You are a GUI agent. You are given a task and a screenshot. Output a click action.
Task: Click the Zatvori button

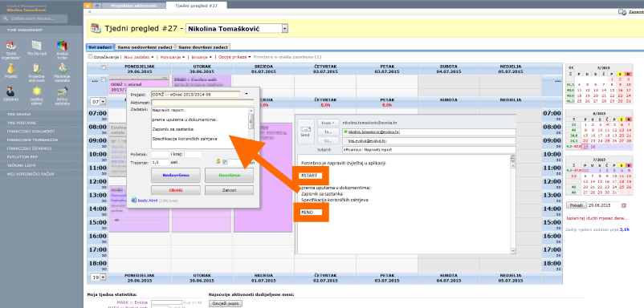[229, 190]
